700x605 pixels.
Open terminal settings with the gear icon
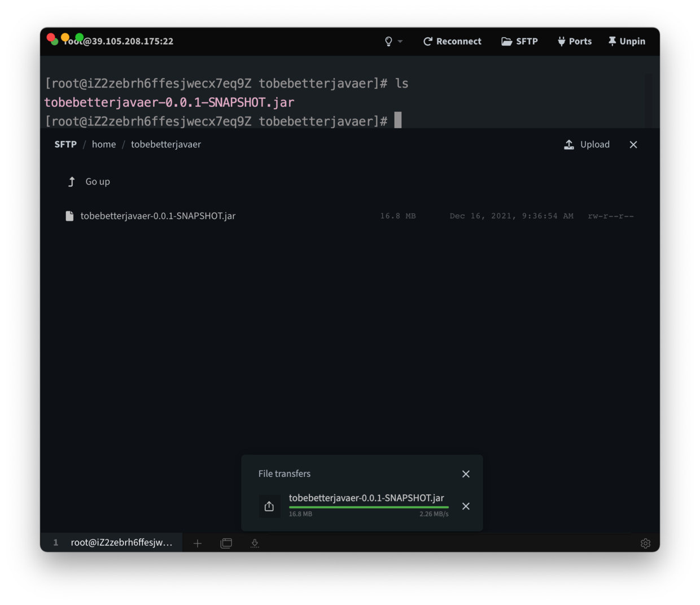pos(645,543)
